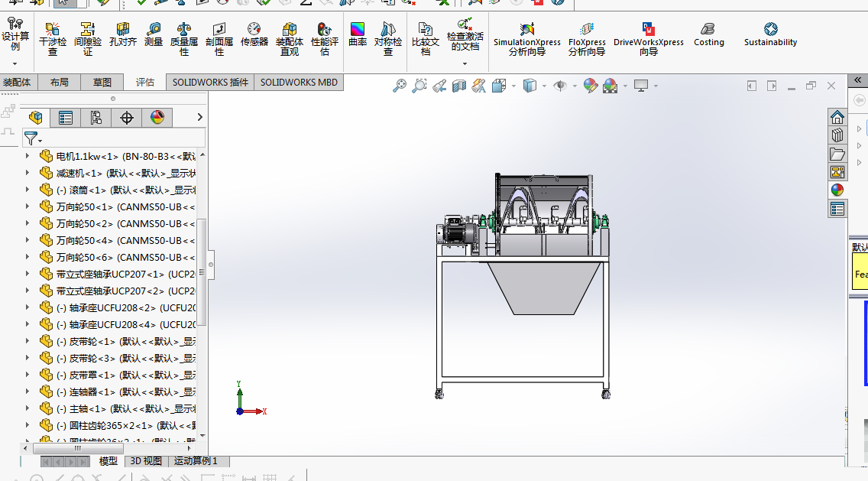Toggle Curvature (曲率) display
The image size is (868, 481).
pos(358,34)
